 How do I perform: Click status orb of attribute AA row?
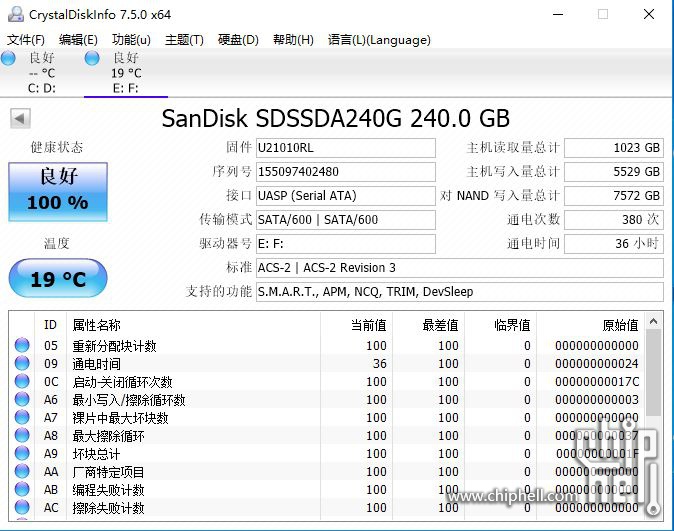pos(22,472)
